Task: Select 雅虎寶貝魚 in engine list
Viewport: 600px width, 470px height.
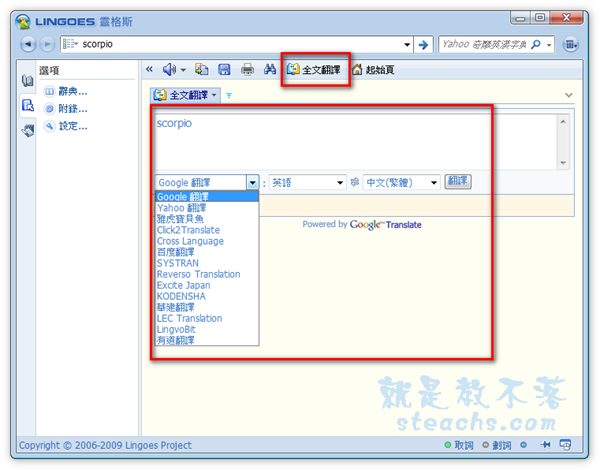Action: (207, 219)
